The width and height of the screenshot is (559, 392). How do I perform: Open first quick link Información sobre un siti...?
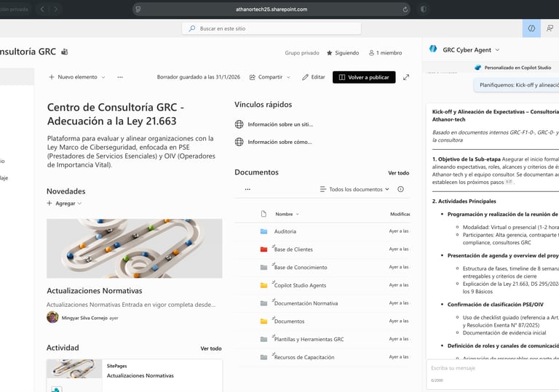[x=274, y=124]
